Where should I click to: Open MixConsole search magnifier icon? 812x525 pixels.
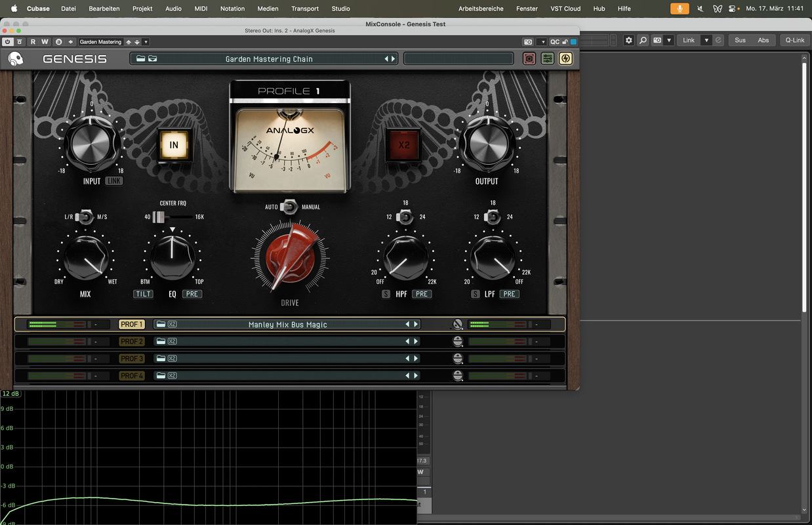[x=643, y=40]
